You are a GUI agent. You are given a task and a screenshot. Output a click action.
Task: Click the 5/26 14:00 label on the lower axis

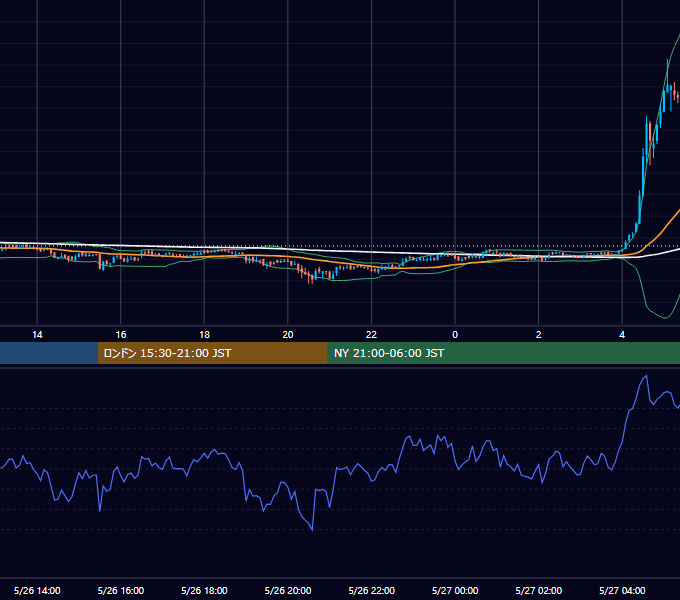[x=37, y=590]
